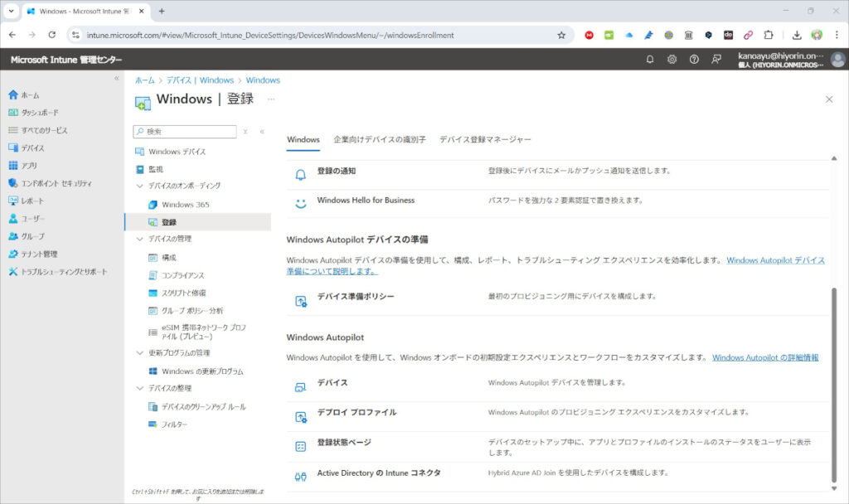This screenshot has height=504, width=849.
Task: Open the browser extensions puzzle icon
Action: [x=769, y=35]
